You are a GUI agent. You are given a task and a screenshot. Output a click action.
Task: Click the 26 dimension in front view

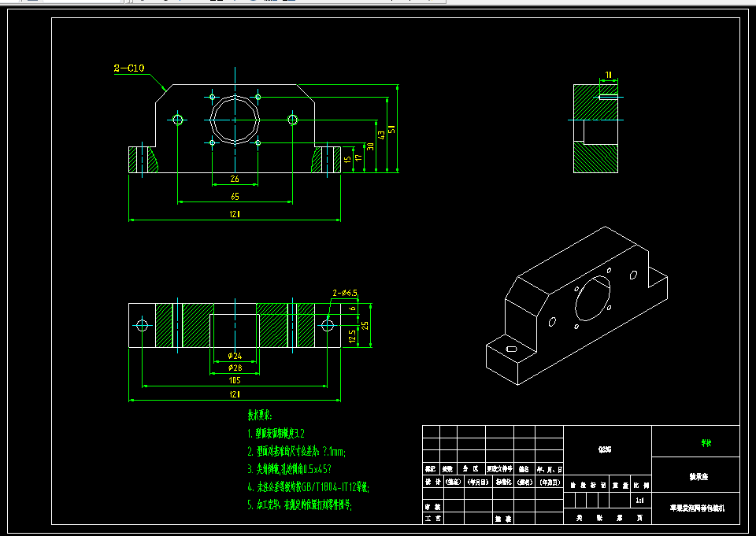[235, 179]
